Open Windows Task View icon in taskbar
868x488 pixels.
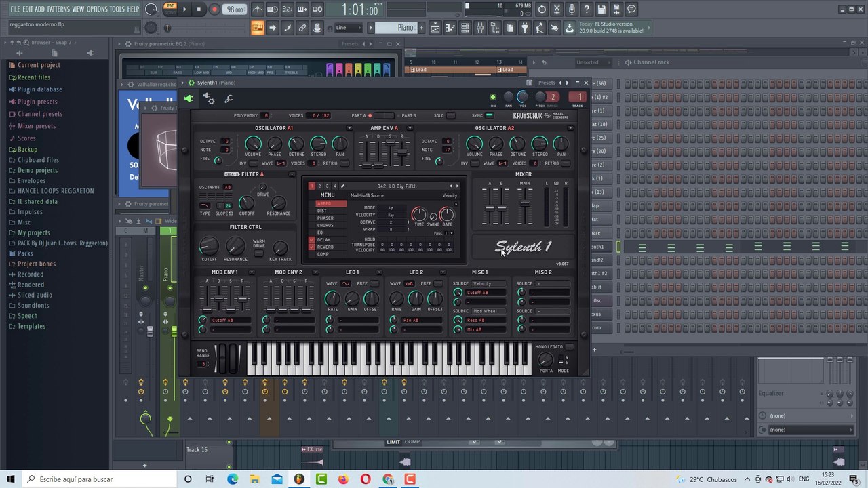pyautogui.click(x=210, y=479)
